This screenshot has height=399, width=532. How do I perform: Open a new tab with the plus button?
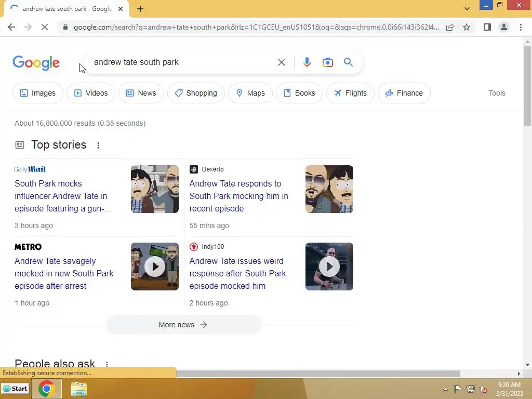140,9
